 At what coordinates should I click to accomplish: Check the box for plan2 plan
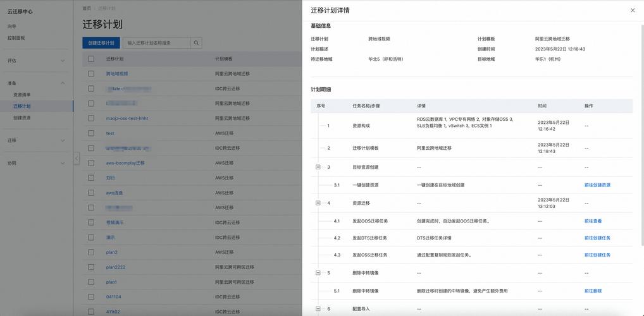(x=91, y=252)
